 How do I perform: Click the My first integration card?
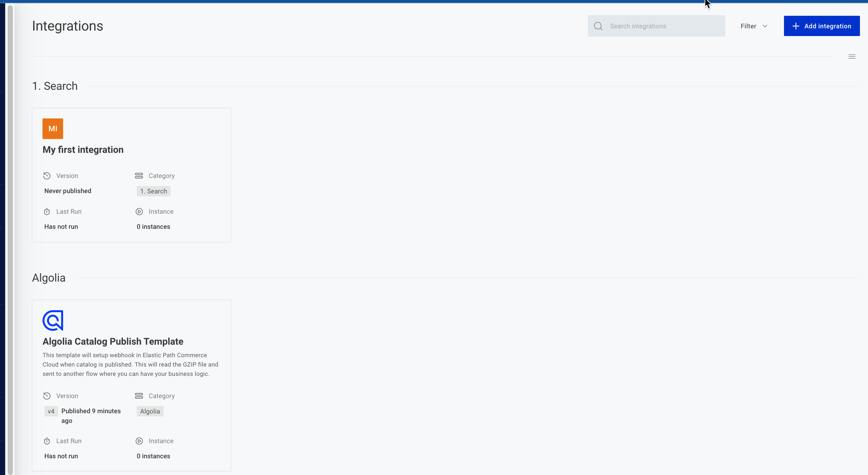[131, 174]
